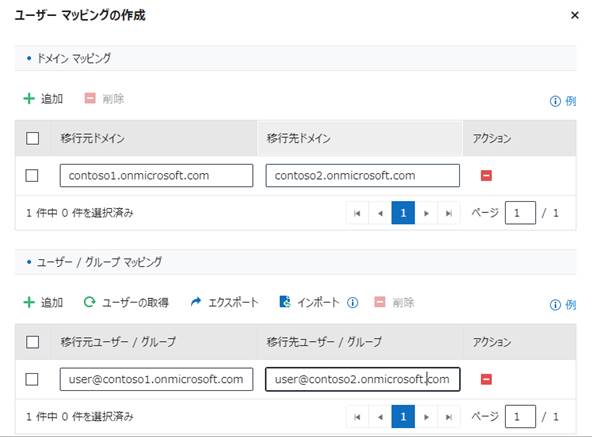Click the contoso2.onmicrosoft.com destination domain field
The height and width of the screenshot is (437, 592).
point(362,176)
